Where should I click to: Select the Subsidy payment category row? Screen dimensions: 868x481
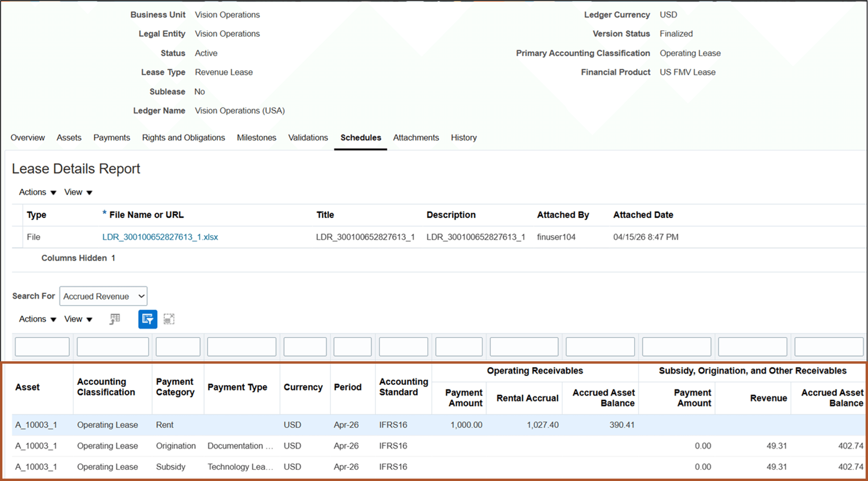[x=439, y=467]
